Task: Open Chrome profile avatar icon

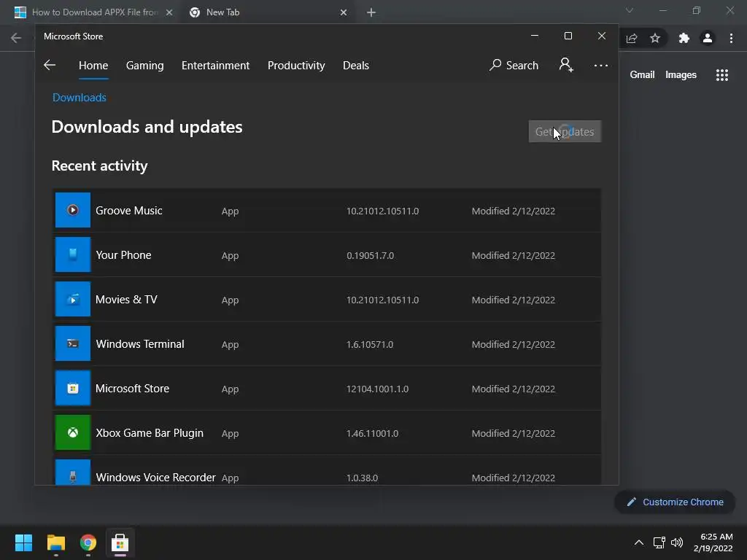Action: click(x=708, y=38)
